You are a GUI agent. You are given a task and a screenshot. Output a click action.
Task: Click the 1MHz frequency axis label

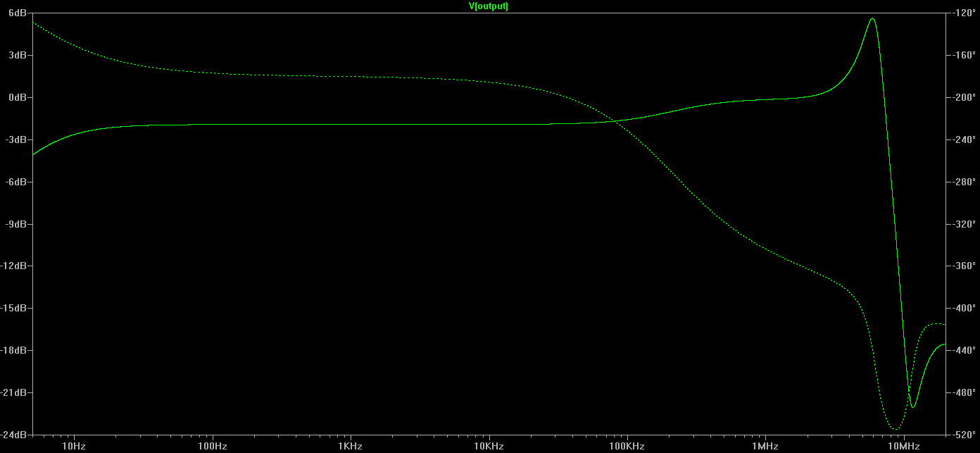click(x=765, y=447)
